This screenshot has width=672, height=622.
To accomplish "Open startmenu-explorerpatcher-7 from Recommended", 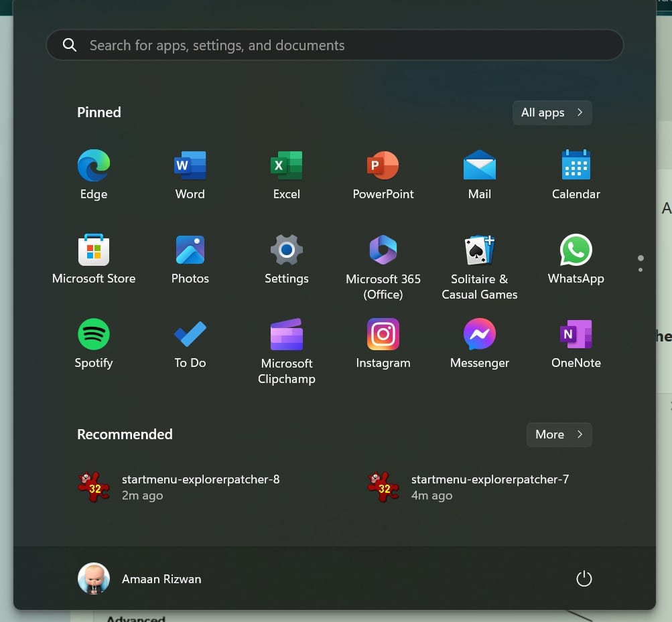I will (x=490, y=486).
